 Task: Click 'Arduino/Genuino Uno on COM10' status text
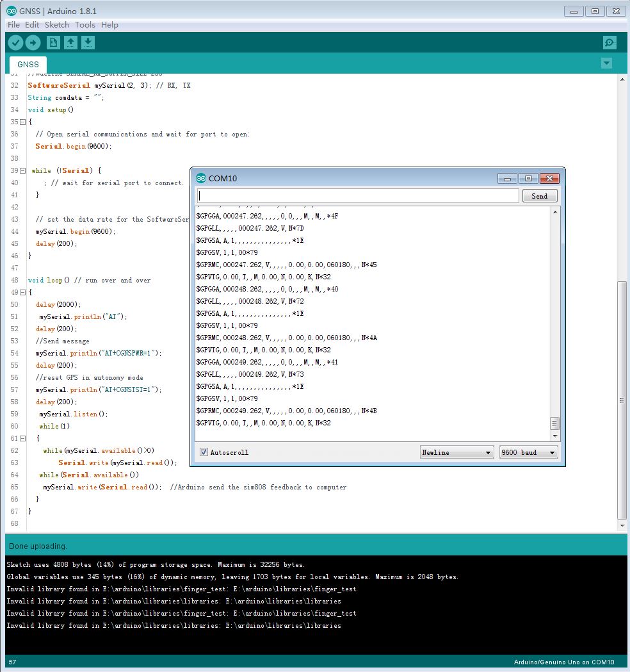coord(564,662)
